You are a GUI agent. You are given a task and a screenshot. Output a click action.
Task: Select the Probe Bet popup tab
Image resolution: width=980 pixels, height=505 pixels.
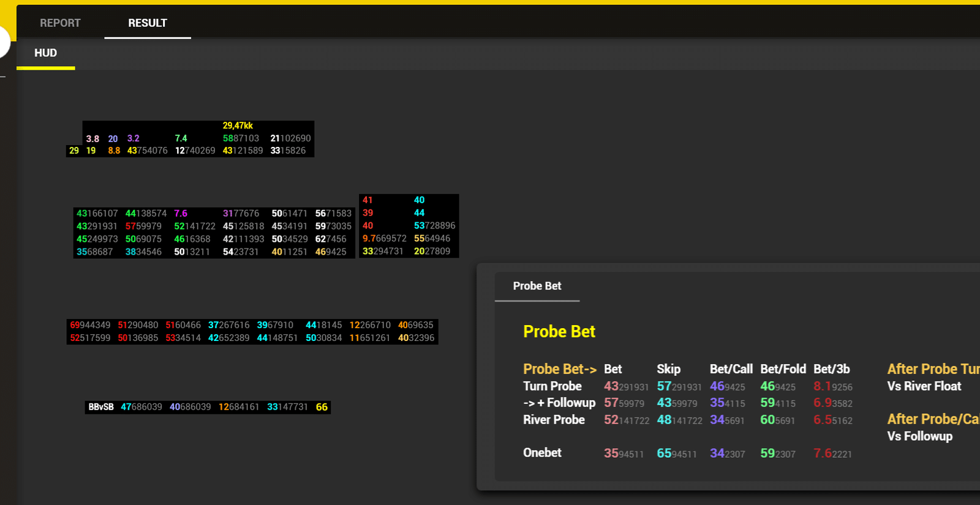tap(537, 286)
